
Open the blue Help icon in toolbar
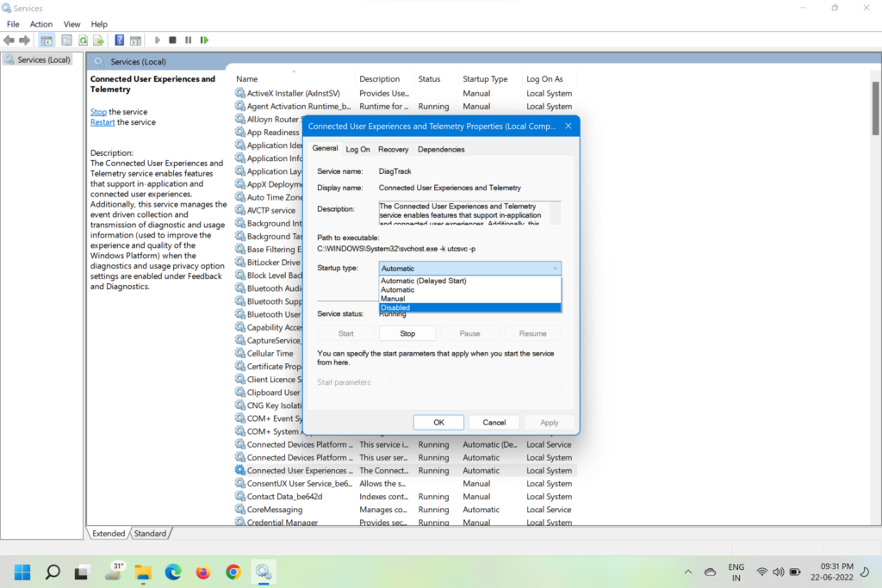point(119,40)
